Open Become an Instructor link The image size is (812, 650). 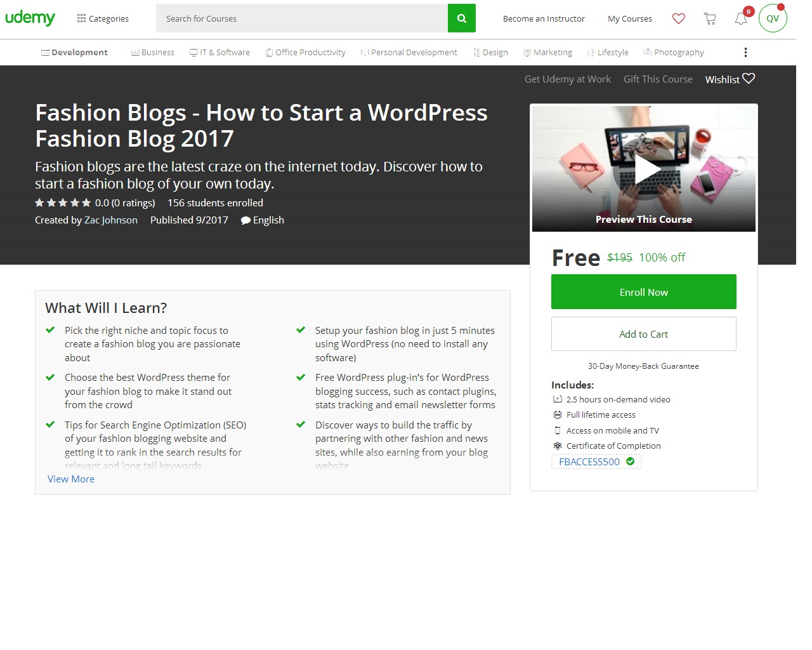(544, 18)
